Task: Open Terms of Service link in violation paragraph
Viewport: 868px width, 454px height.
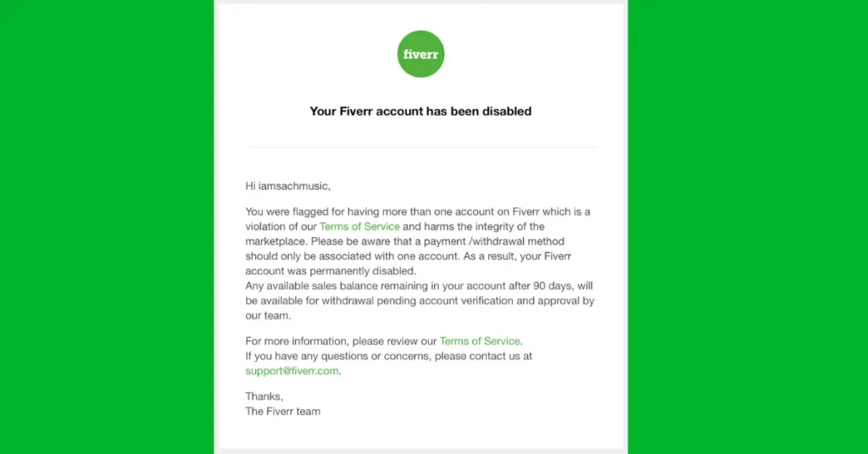Action: click(x=359, y=227)
